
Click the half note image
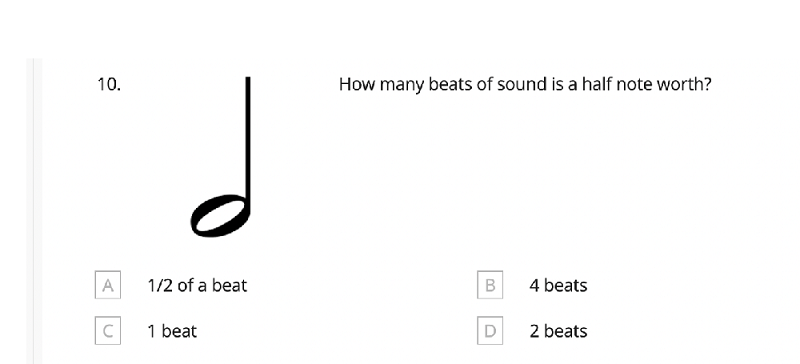pos(221,157)
